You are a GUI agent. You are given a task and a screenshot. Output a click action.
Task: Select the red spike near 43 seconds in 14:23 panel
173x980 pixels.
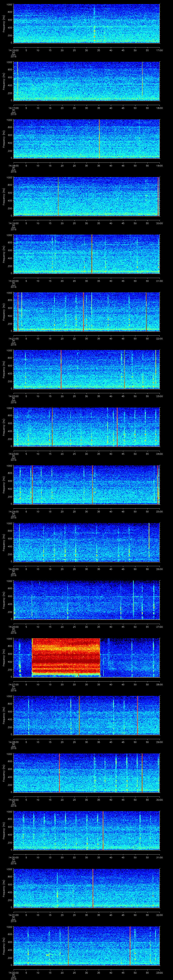pyautogui.click(x=117, y=427)
